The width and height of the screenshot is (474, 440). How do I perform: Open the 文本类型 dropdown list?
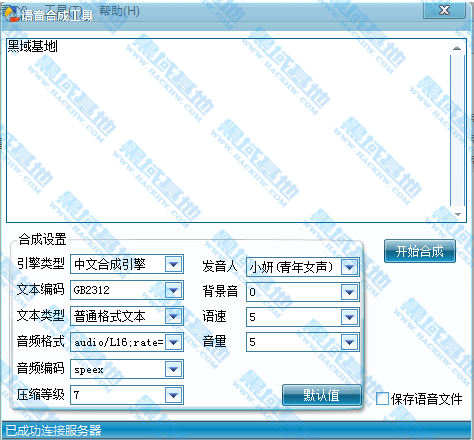(173, 316)
